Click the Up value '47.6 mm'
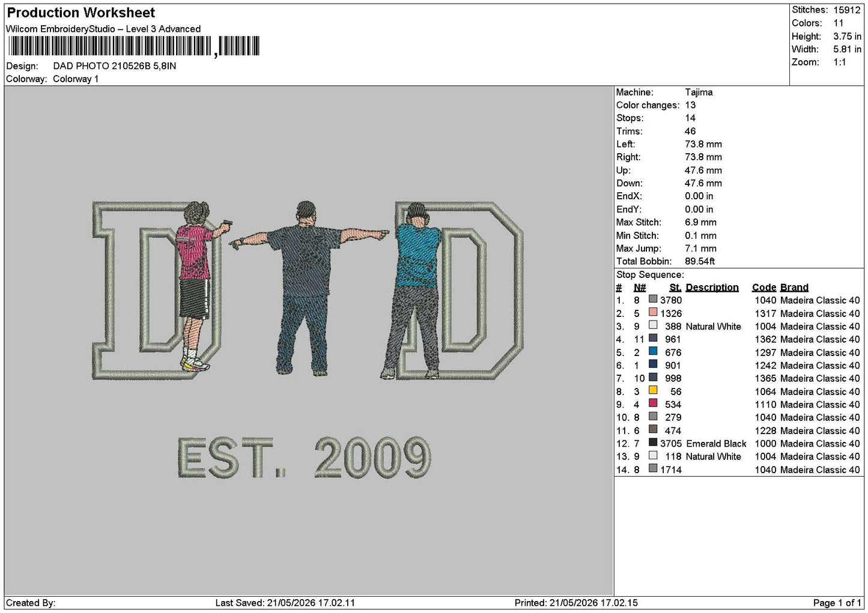Screen dimensions: 868x613 point(703,171)
